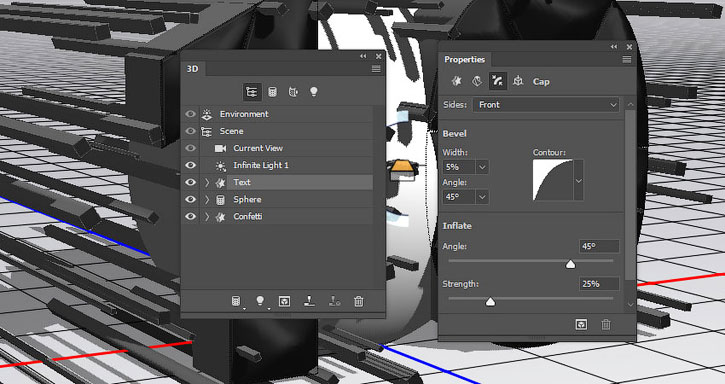Click the Scene row icon
Image resolution: width=725 pixels, height=384 pixels.
pos(207,131)
